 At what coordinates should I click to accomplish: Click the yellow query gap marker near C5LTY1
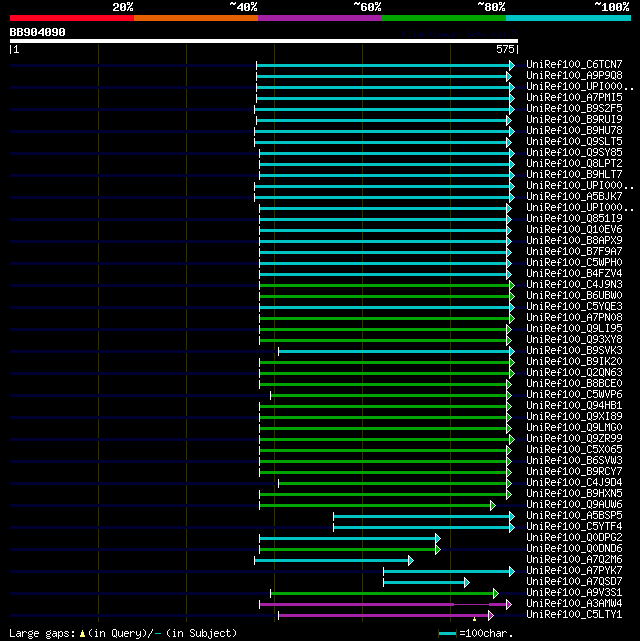pyautogui.click(x=474, y=620)
